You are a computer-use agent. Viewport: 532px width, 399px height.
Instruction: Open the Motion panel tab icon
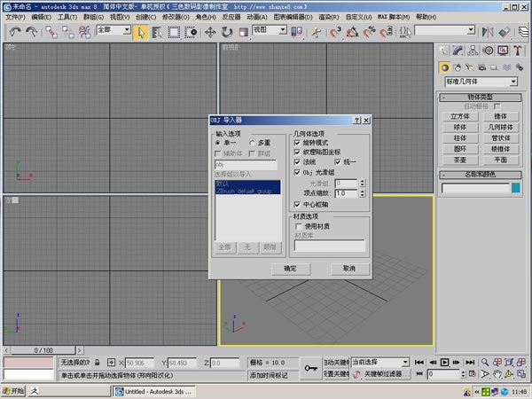click(x=489, y=51)
